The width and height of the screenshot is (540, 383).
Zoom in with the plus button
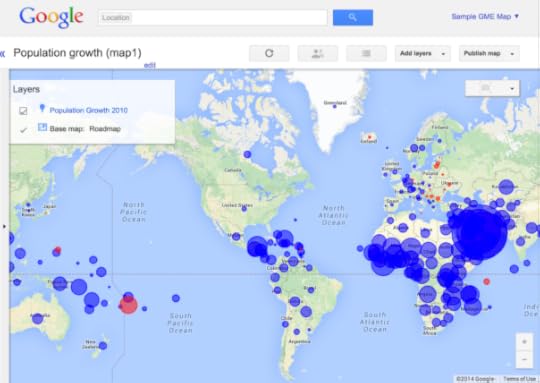[525, 342]
